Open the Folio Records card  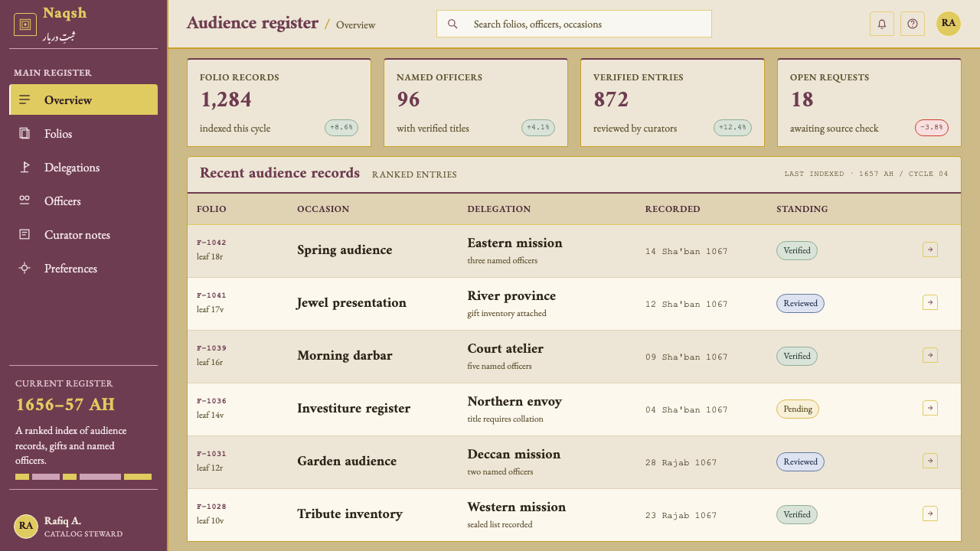tap(279, 103)
